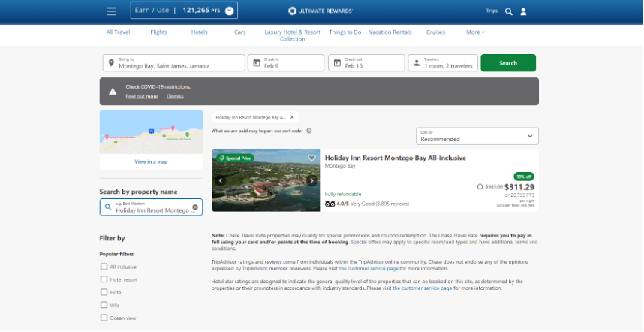Show next hotel photo with right arrow

312,180
